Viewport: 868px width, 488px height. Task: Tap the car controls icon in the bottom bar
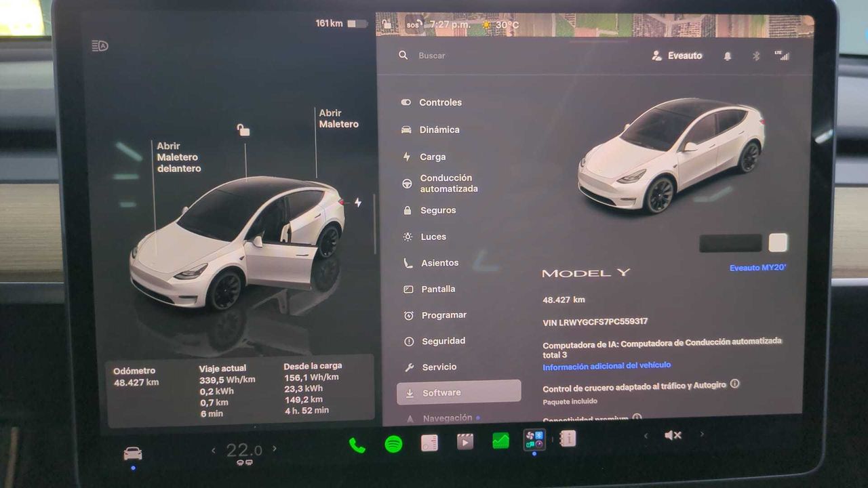(133, 453)
